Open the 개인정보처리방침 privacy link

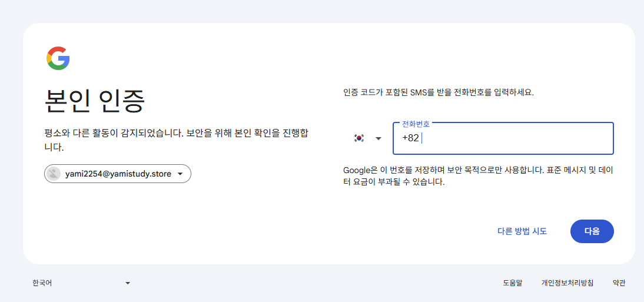[567, 283]
